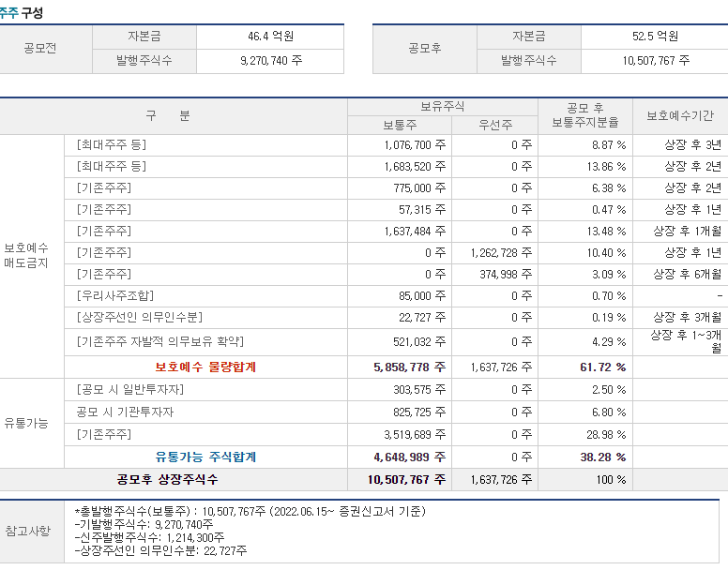Viewport: 728px width, 570px height.
Task: Click the 13.86 % ownership cell
Action: (585, 167)
